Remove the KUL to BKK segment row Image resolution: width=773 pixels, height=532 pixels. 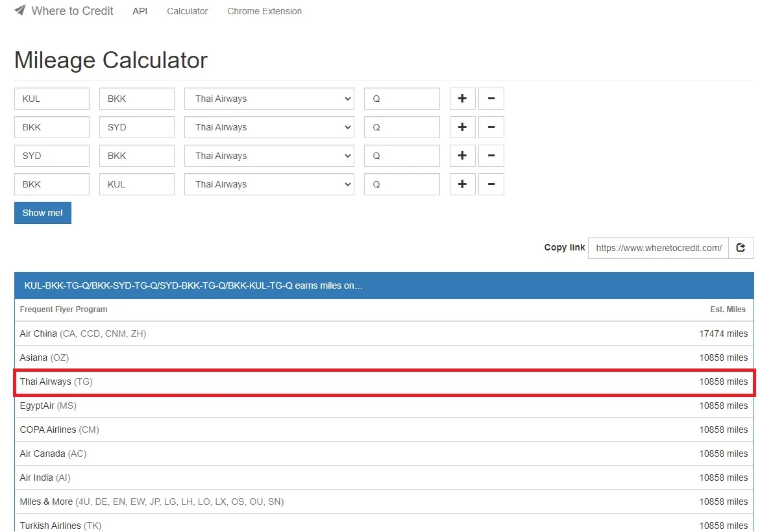coord(491,99)
